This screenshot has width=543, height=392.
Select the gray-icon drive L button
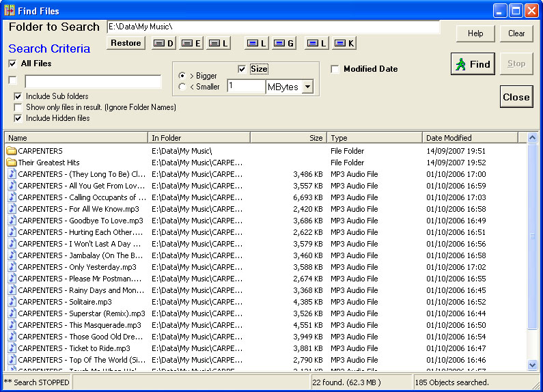(218, 43)
